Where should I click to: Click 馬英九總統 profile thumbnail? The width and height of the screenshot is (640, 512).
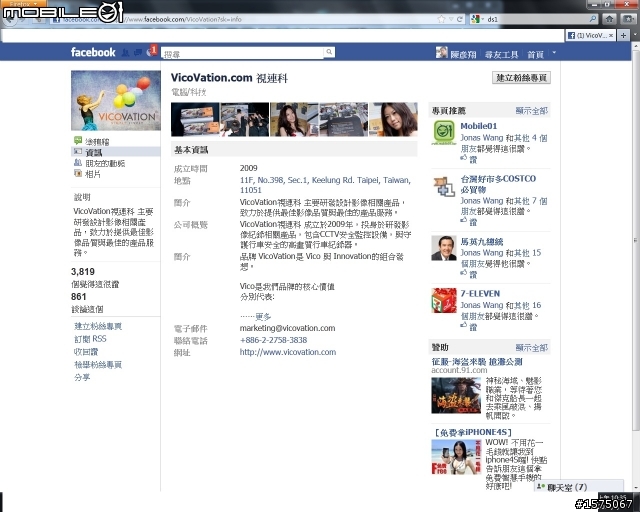point(444,248)
